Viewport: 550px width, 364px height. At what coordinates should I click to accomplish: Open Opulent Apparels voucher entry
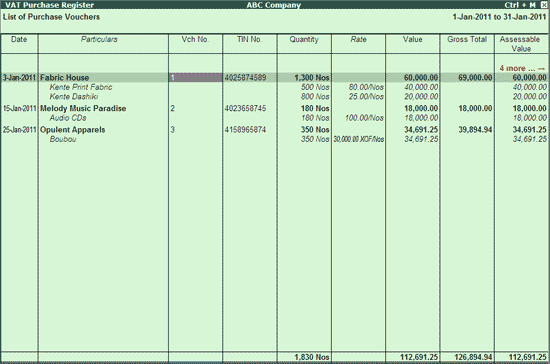click(73, 130)
